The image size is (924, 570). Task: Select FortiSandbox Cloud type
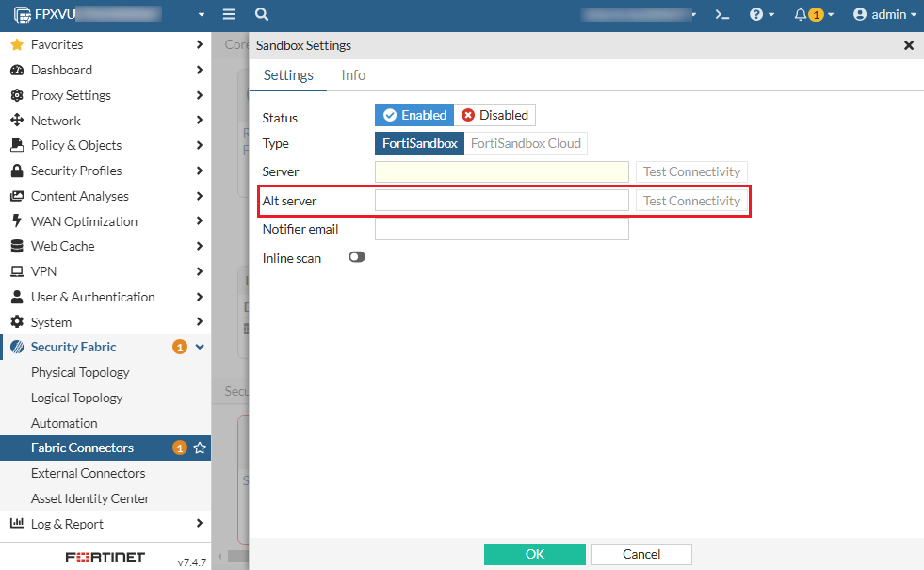[526, 143]
